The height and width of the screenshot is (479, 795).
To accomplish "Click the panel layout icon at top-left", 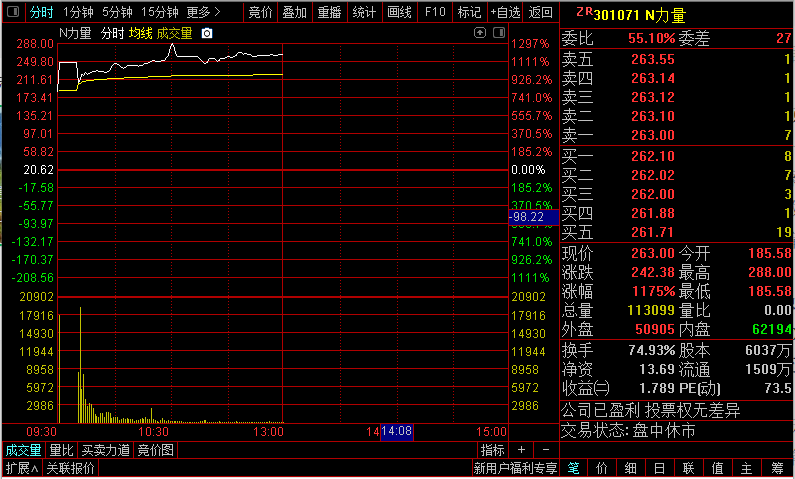I will tap(10, 12).
